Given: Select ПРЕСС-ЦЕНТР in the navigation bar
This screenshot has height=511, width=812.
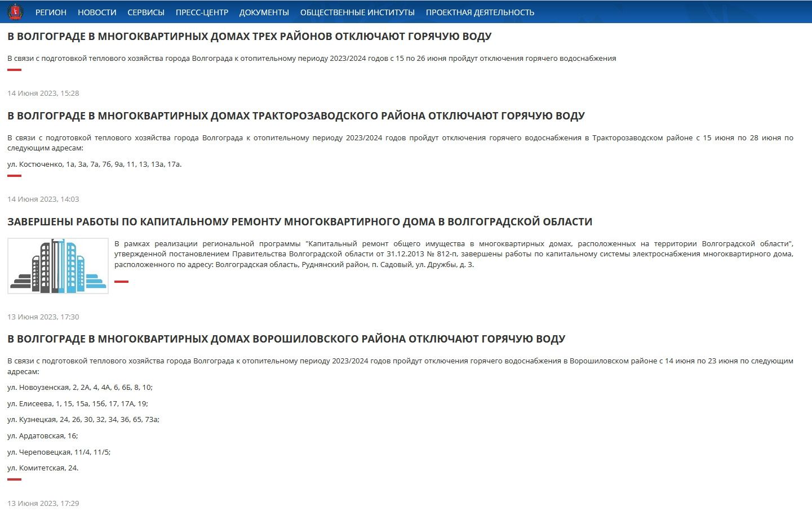Looking at the screenshot, I should (202, 12).
